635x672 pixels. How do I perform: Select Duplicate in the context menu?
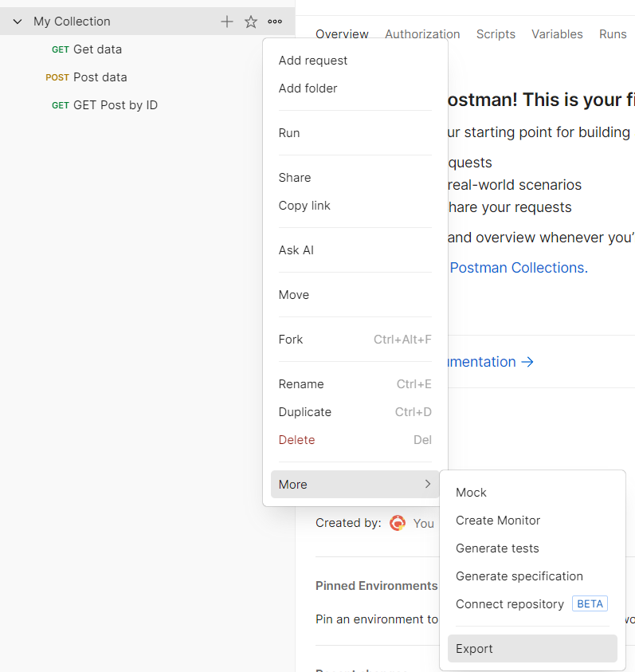pyautogui.click(x=304, y=412)
